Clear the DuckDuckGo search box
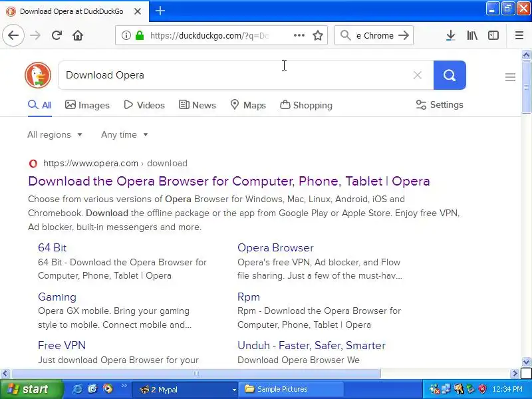532x399 pixels. point(418,75)
